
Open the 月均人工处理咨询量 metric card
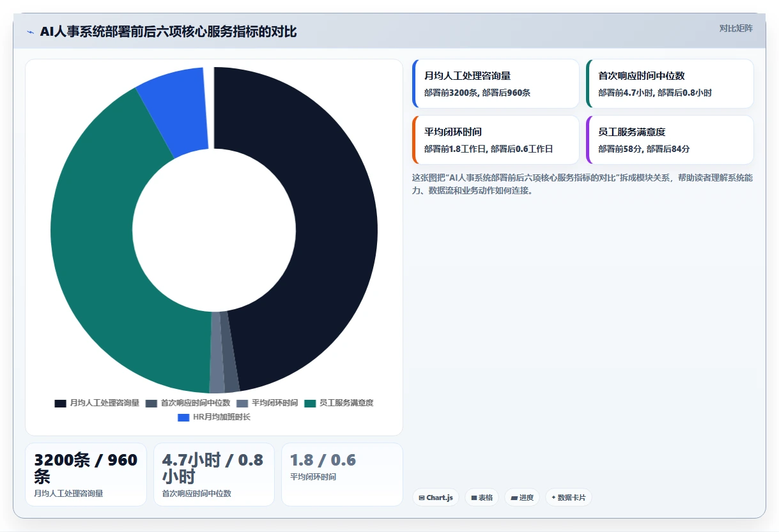pyautogui.click(x=496, y=84)
